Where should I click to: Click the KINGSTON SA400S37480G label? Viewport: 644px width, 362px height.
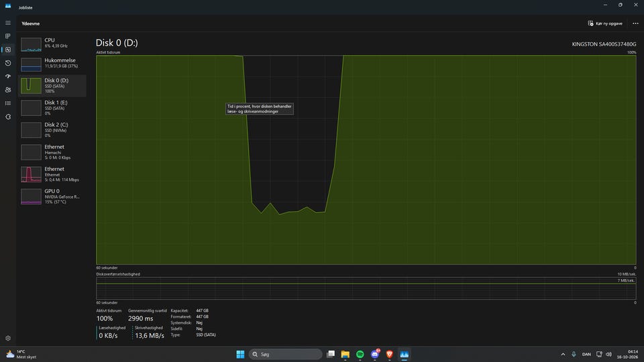click(x=604, y=44)
